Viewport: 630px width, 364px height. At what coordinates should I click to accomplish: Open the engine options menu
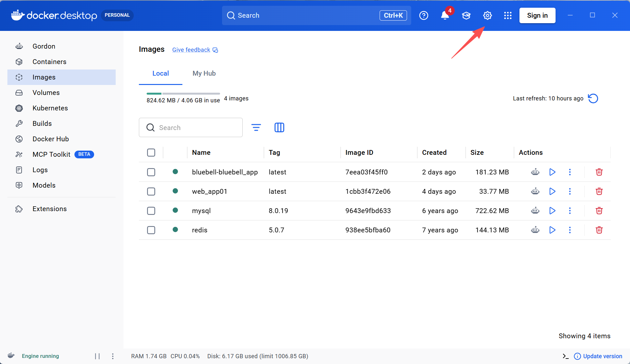point(113,356)
